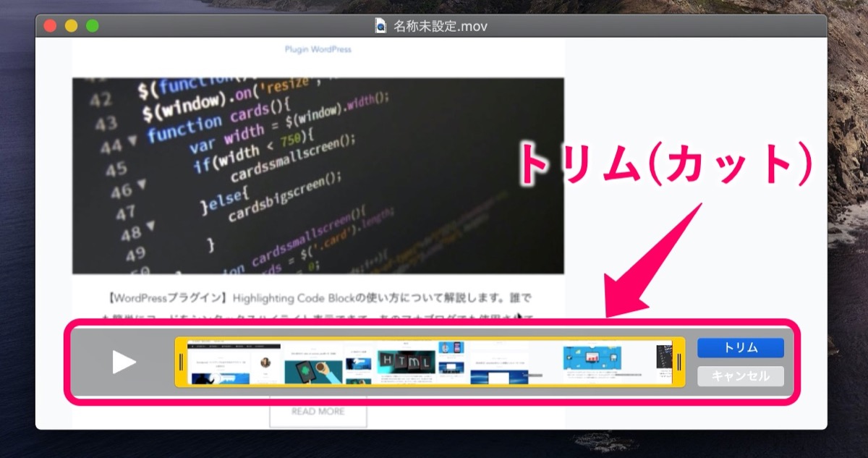The image size is (868, 458).
Task: Click the READ MORE button in the video
Action: pyautogui.click(x=318, y=411)
